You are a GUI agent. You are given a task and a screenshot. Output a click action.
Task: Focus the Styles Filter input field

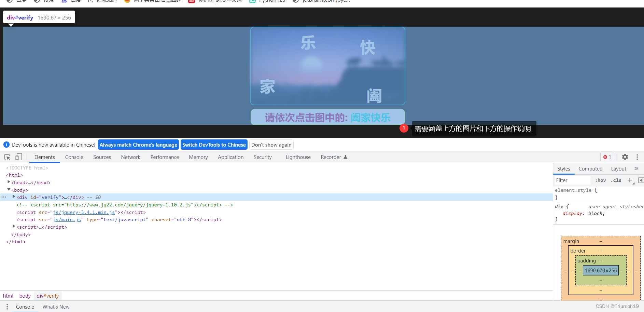pos(572,180)
